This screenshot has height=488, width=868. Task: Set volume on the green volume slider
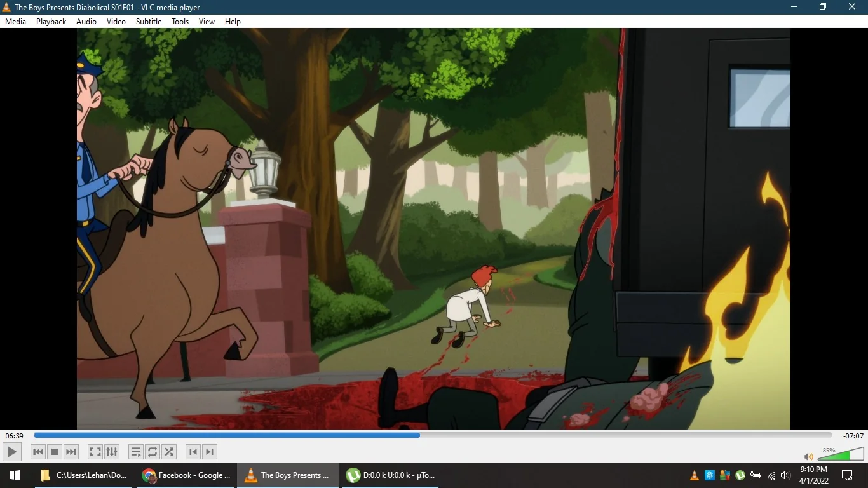click(x=840, y=454)
